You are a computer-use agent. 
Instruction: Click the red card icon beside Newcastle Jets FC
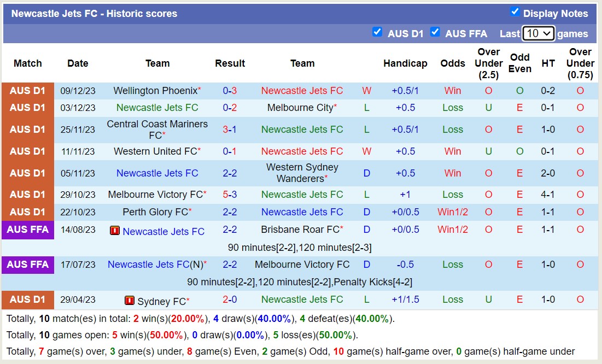[115, 231]
